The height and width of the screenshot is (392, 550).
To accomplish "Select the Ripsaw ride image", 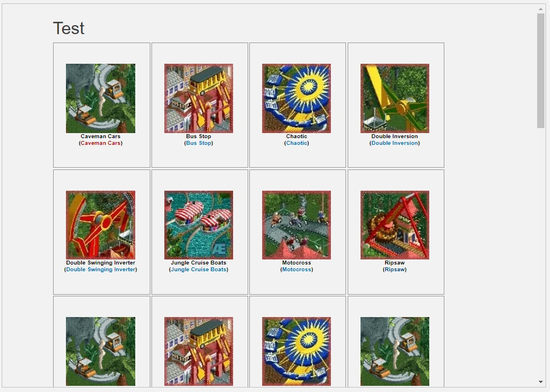I will 395,225.
